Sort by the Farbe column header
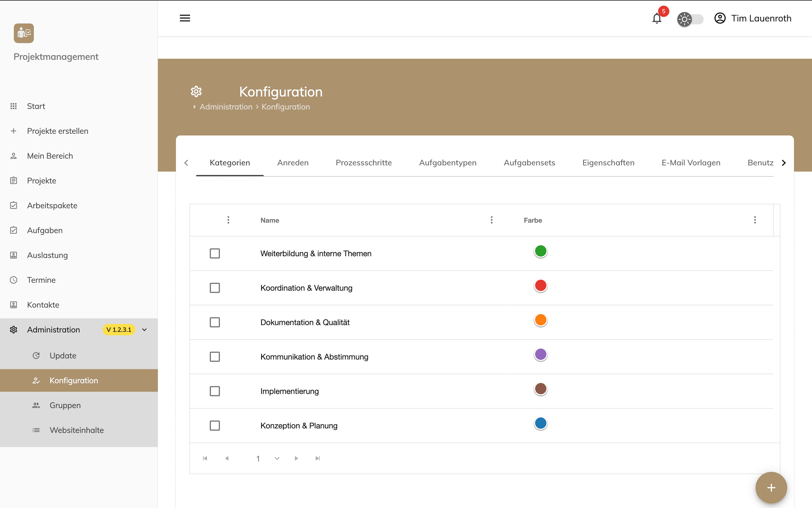Screen dimensions: 812x508 click(533, 220)
